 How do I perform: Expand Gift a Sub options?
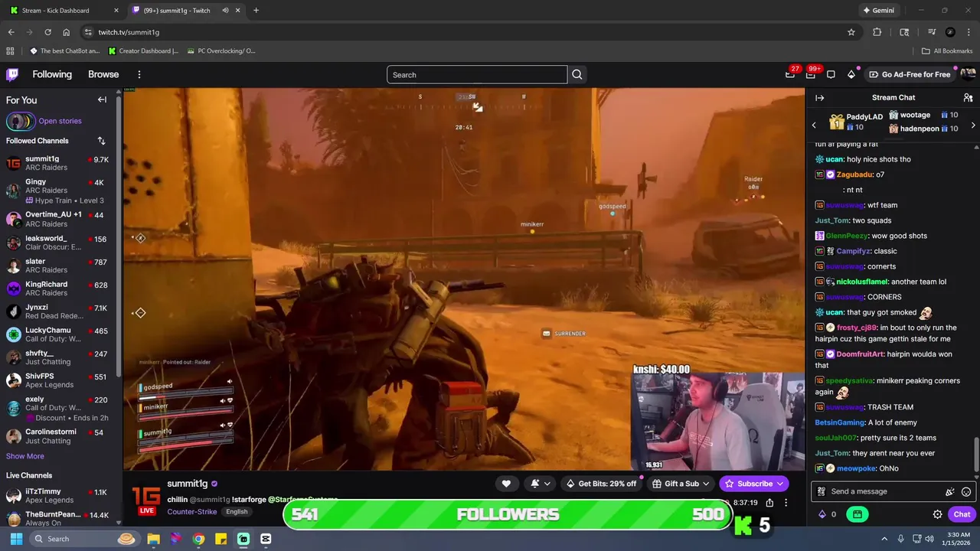(x=705, y=484)
